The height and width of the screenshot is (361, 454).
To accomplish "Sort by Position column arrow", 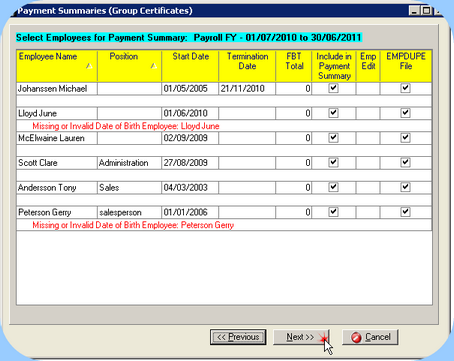I will point(154,66).
